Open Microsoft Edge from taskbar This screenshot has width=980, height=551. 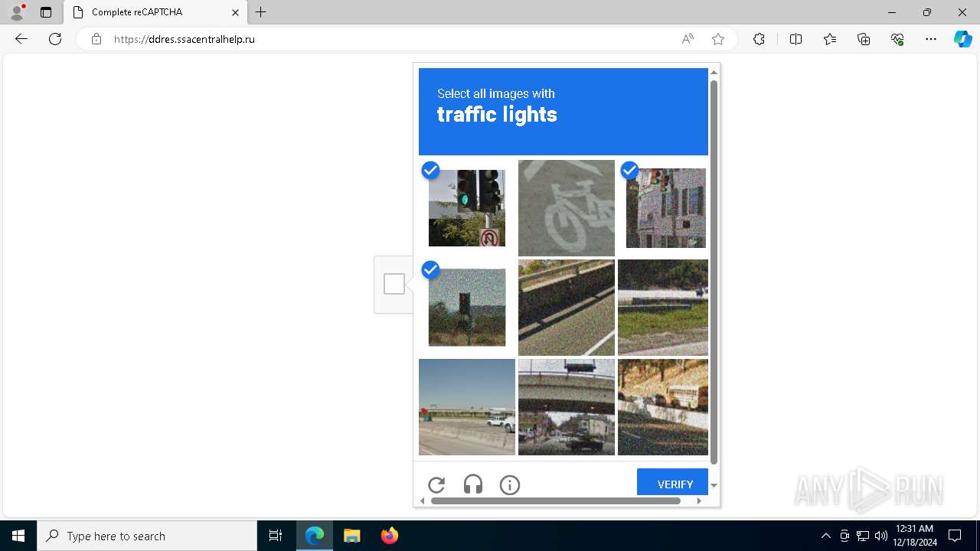[315, 536]
